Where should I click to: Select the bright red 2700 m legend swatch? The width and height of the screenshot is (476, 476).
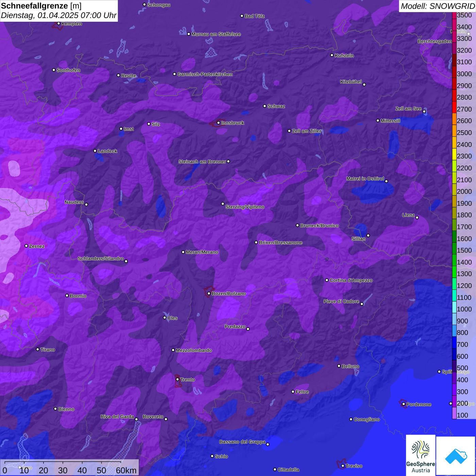[454, 107]
